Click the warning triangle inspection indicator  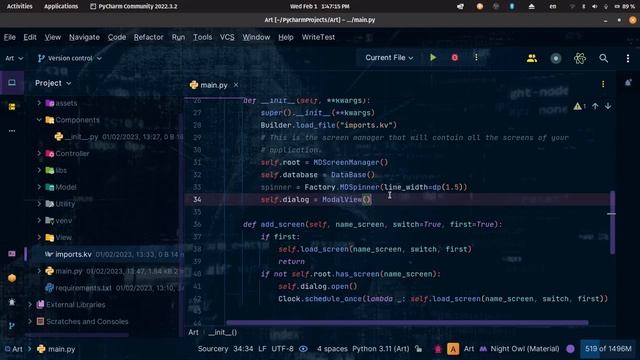pos(578,106)
